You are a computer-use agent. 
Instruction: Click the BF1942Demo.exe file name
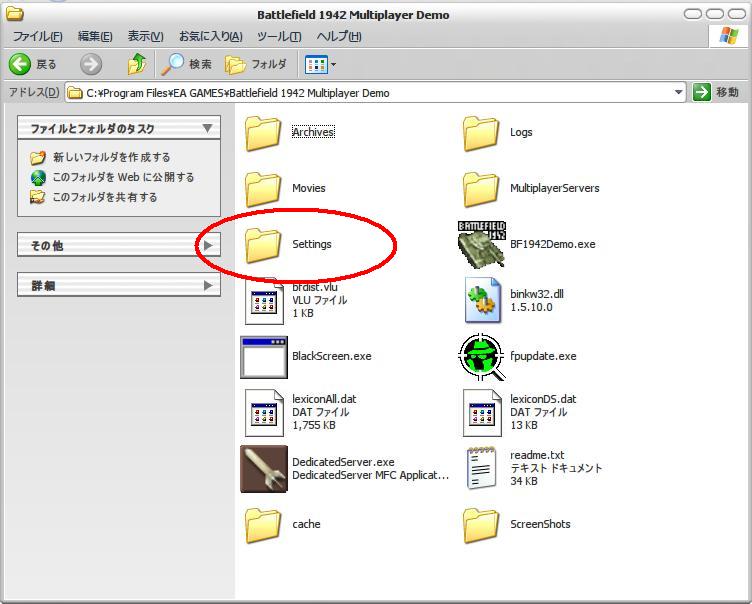(x=552, y=244)
